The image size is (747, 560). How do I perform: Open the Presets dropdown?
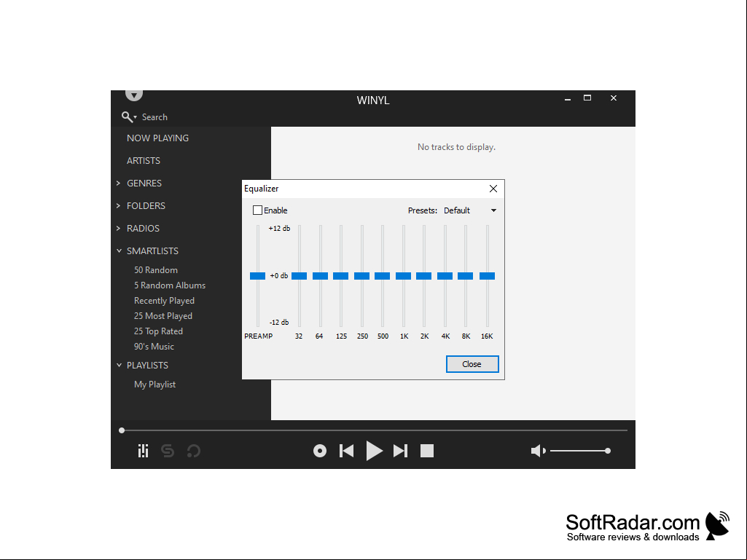[x=470, y=210]
